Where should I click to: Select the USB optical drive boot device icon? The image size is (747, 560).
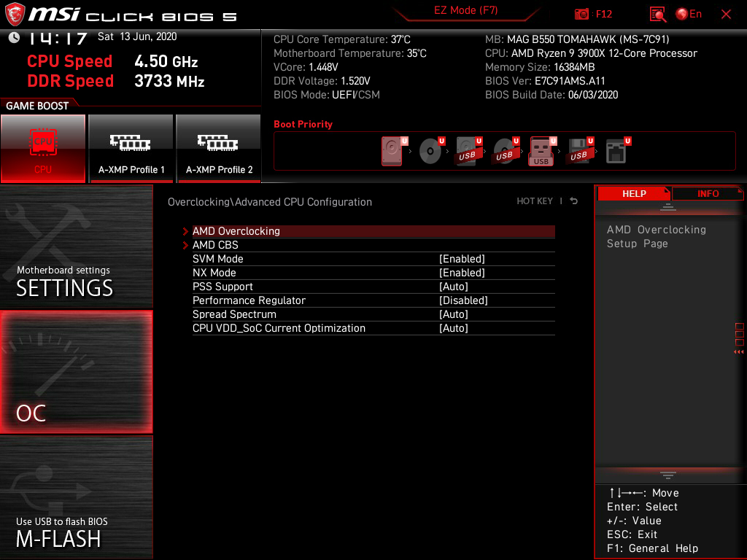[505, 152]
